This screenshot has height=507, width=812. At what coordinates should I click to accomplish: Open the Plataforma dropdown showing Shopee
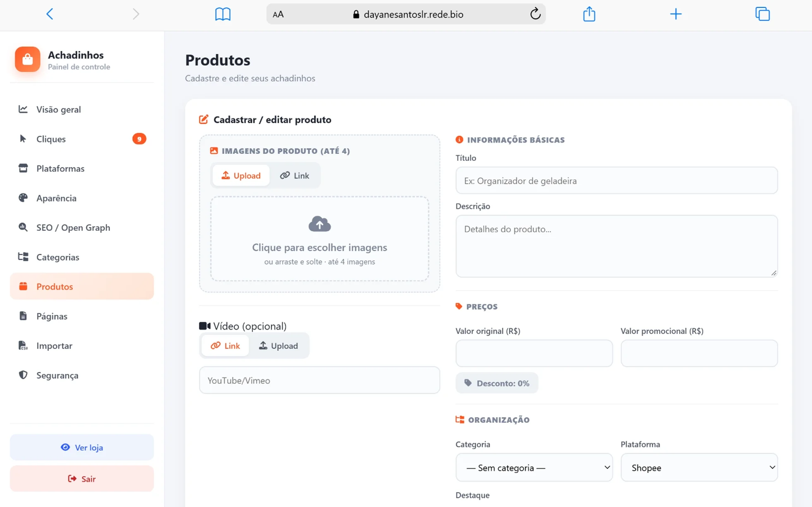(x=699, y=467)
